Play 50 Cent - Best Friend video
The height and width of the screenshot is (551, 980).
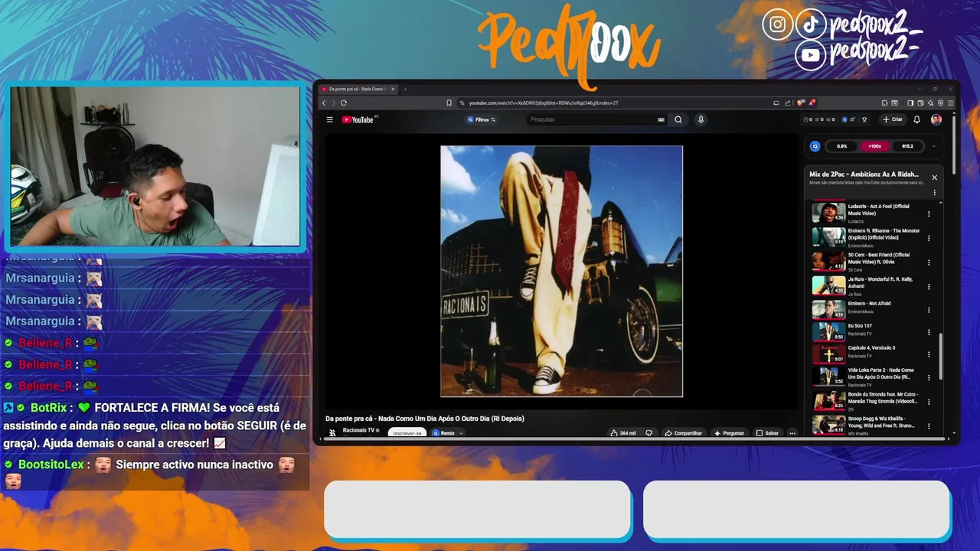869,261
